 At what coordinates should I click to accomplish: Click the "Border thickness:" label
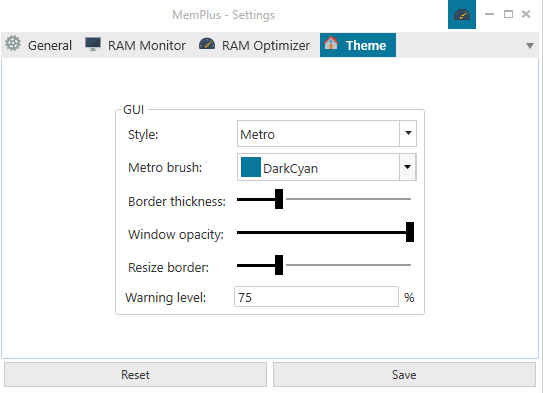[177, 202]
